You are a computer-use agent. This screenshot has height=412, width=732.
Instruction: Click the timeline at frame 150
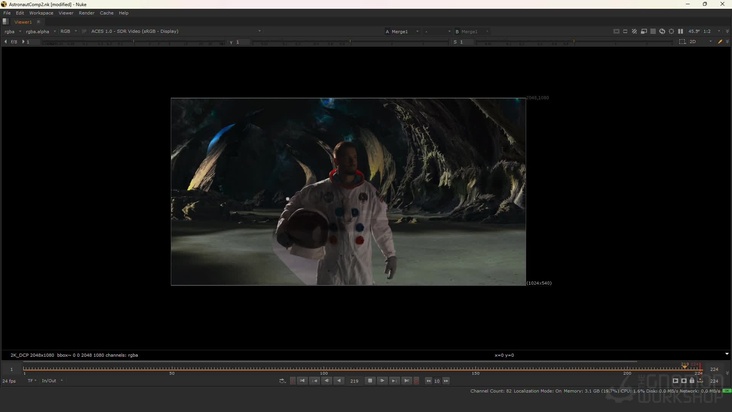(x=475, y=370)
